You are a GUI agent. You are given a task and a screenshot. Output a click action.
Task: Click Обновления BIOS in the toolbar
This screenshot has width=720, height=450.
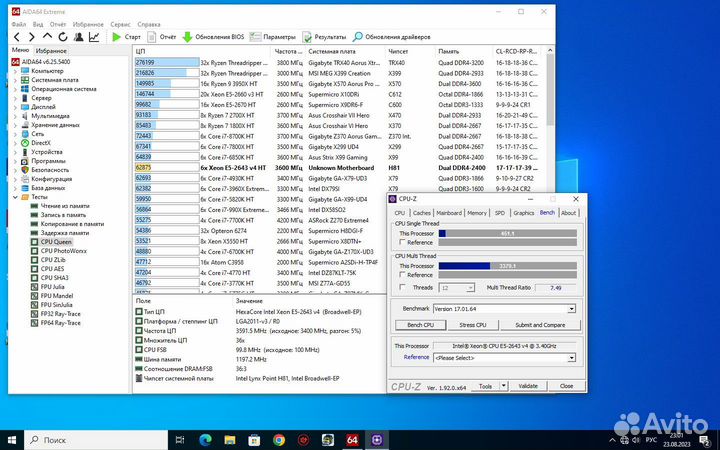214,37
